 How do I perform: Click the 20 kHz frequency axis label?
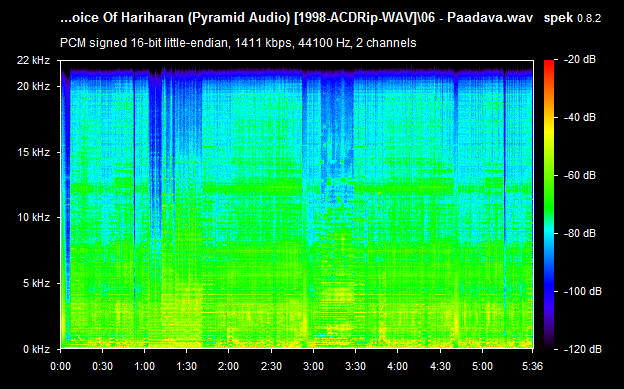33,86
